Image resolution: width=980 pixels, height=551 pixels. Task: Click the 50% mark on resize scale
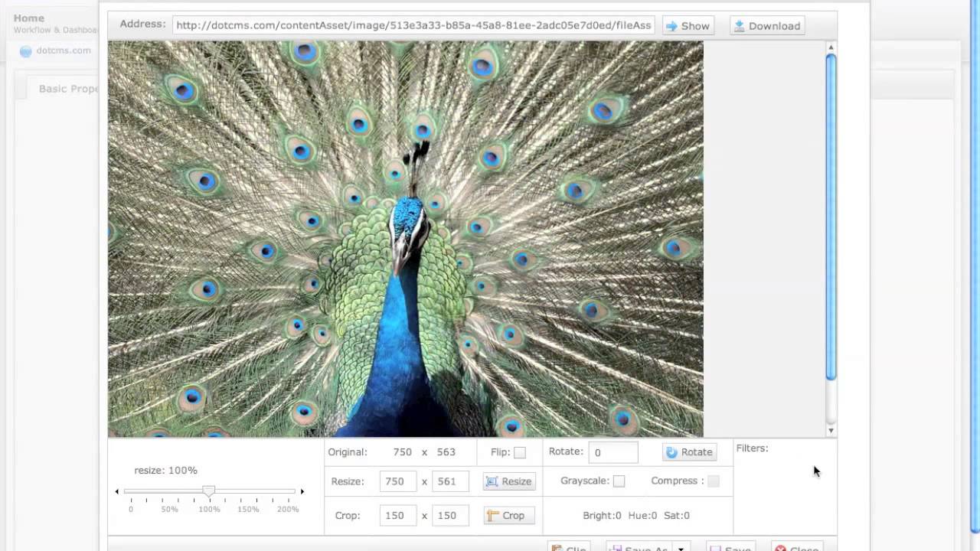(169, 510)
